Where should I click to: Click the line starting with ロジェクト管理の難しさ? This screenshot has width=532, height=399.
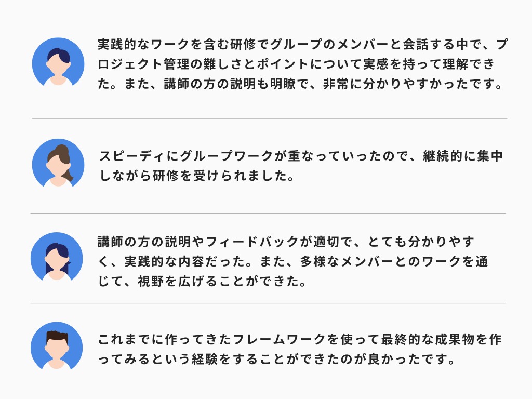click(x=296, y=65)
